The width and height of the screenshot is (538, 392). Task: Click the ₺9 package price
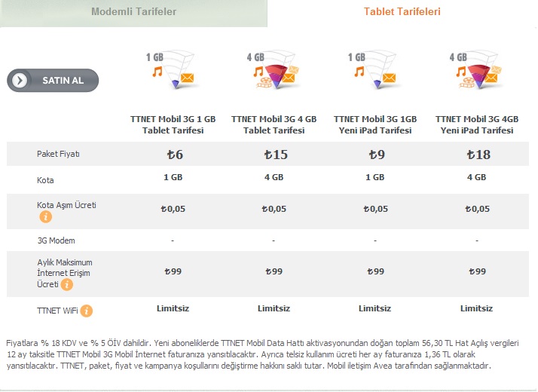pos(377,155)
